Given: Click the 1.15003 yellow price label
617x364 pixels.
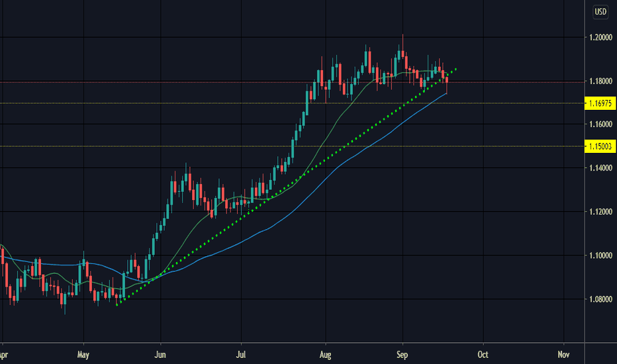Looking at the screenshot, I should click(x=600, y=146).
